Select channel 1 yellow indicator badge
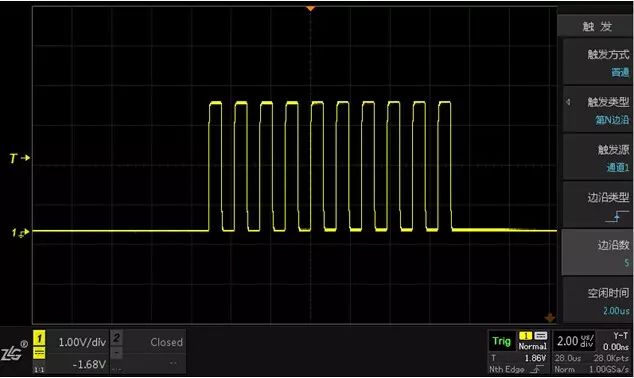Screen dimensions: 634x378 [39, 338]
